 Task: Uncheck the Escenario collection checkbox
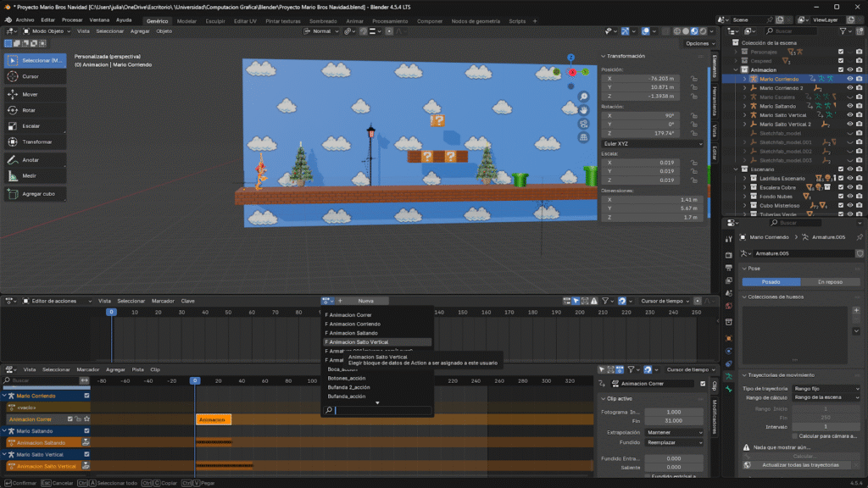tap(841, 169)
